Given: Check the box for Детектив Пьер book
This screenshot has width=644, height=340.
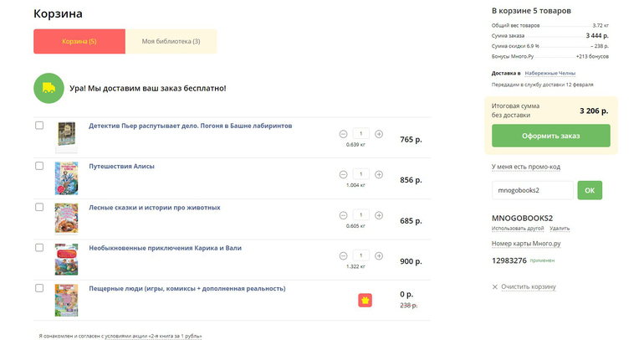Looking at the screenshot, I should click(x=39, y=126).
